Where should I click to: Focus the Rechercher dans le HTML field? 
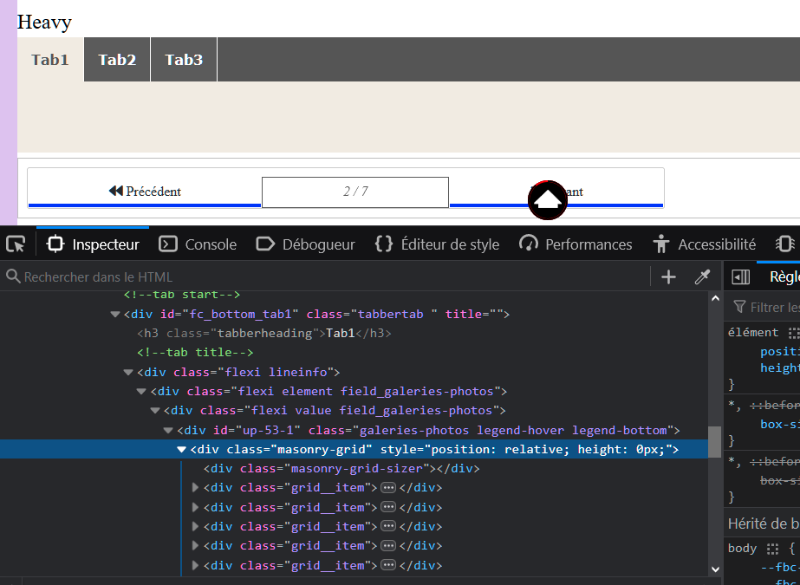[x=327, y=277]
